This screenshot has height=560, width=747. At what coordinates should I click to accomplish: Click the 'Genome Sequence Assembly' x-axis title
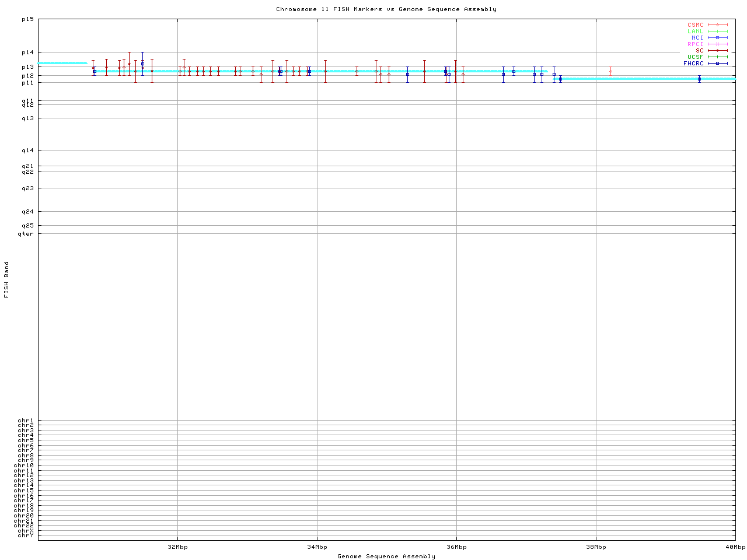pyautogui.click(x=386, y=556)
